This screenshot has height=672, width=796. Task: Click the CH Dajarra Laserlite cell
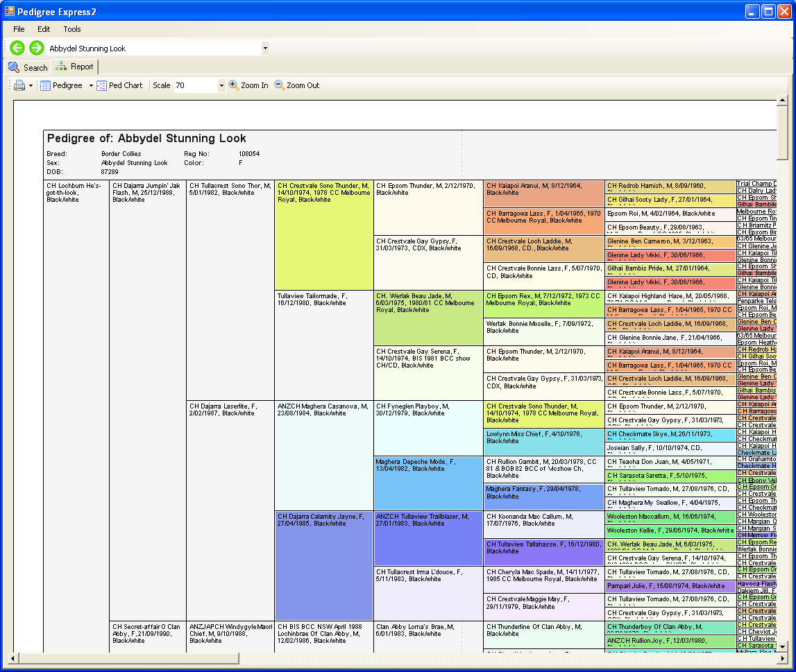pyautogui.click(x=230, y=510)
